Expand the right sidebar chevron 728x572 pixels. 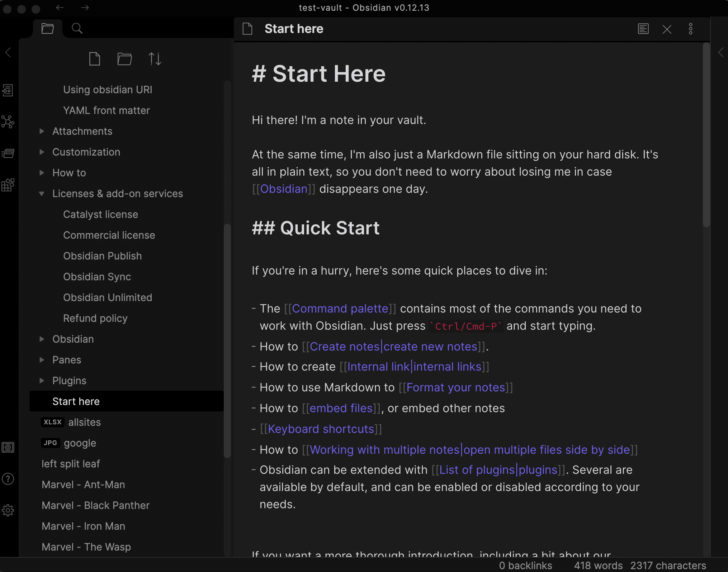coord(721,53)
